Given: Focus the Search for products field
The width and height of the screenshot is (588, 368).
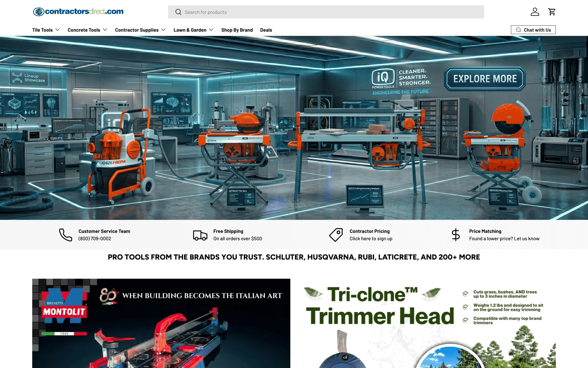Looking at the screenshot, I should pos(326,12).
